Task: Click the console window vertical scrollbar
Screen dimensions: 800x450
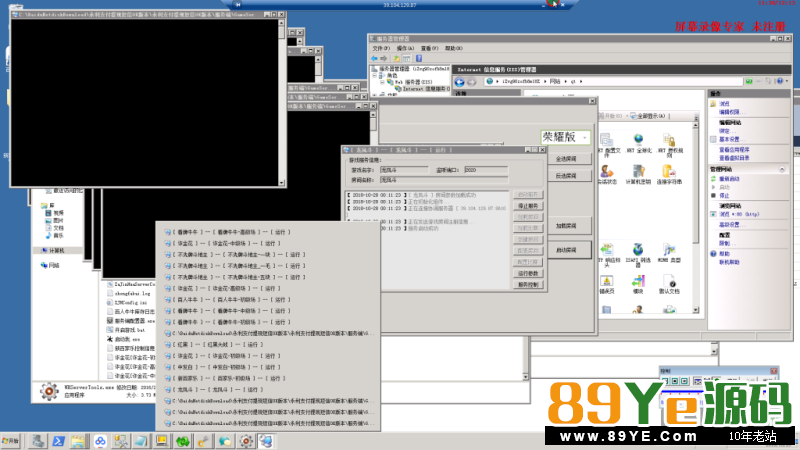Action: click(x=281, y=102)
